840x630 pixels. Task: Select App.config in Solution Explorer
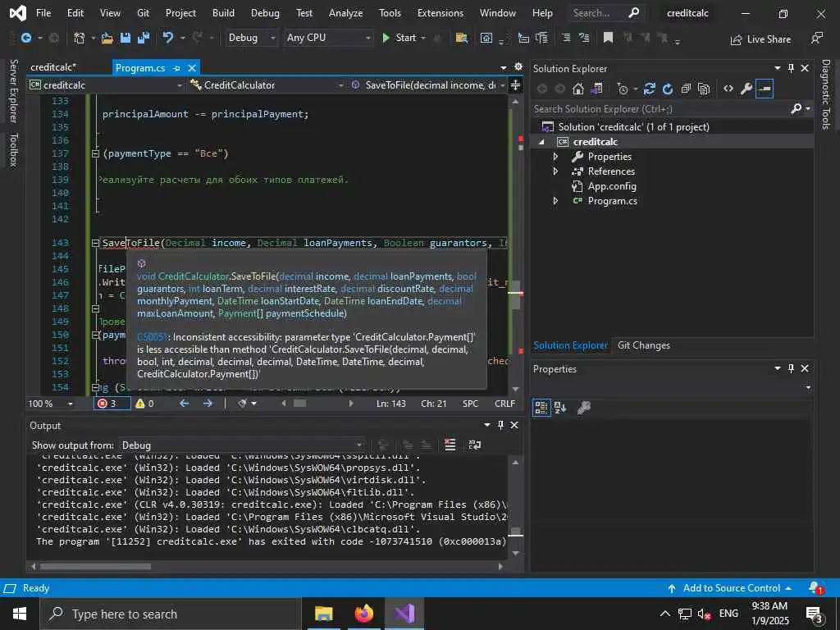(612, 186)
